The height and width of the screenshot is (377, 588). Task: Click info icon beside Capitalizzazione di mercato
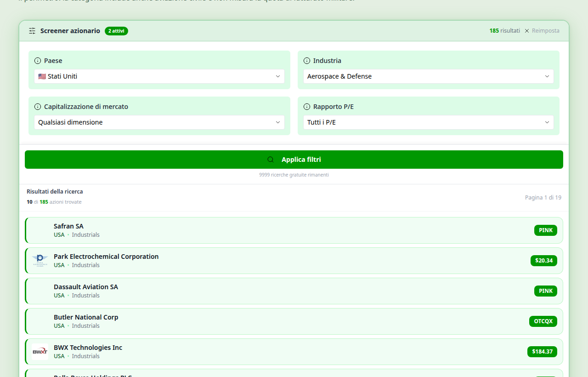(x=38, y=107)
